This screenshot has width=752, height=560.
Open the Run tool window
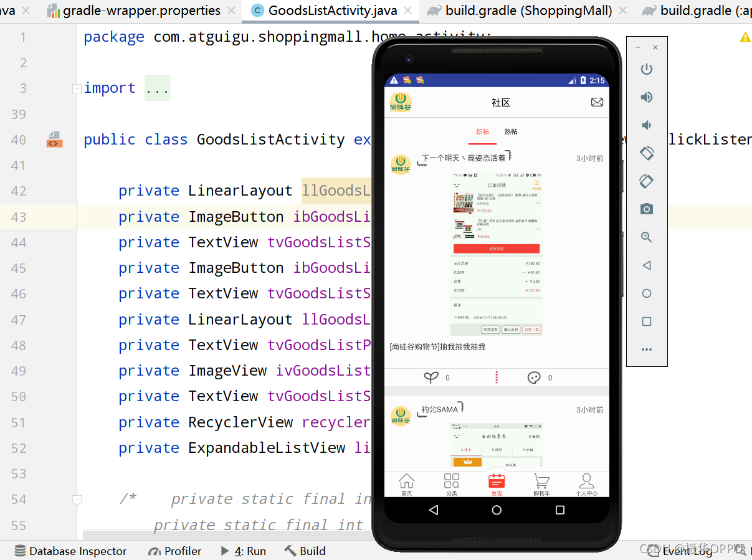coord(243,551)
